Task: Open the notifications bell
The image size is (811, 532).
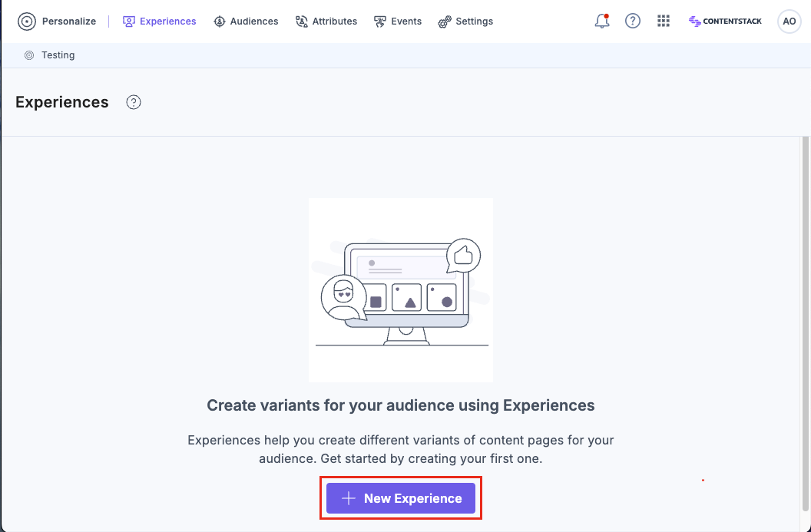Action: 602,21
